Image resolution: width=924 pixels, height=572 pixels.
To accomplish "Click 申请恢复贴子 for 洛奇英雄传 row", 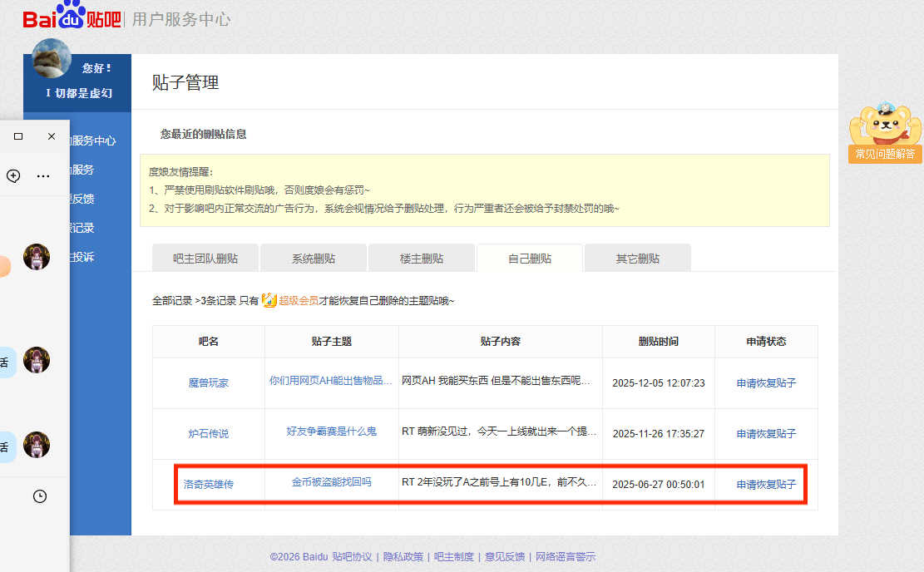I will pyautogui.click(x=766, y=484).
